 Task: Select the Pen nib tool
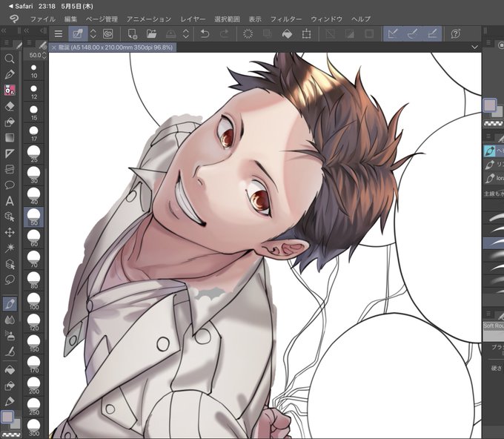pos(10,74)
